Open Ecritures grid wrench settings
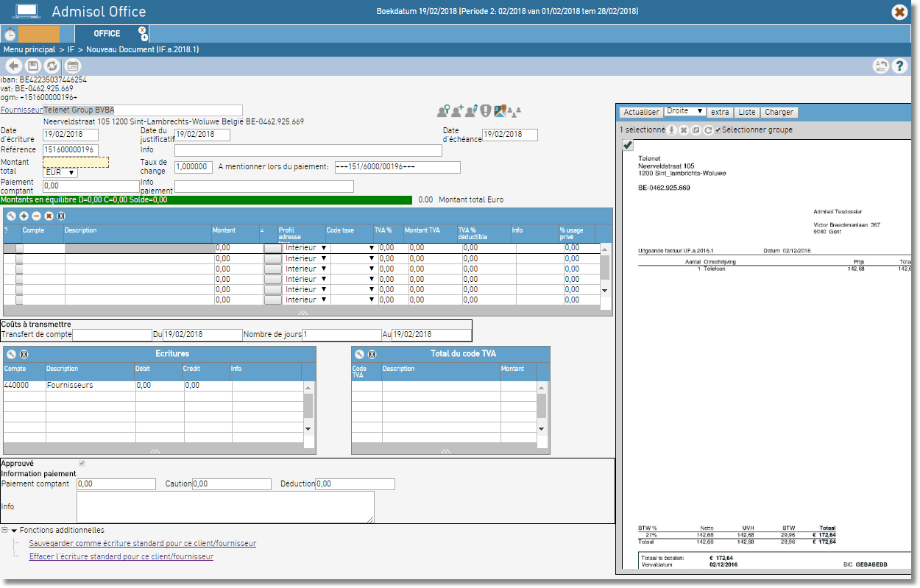Screen dimensions: 920x588 pos(11,354)
